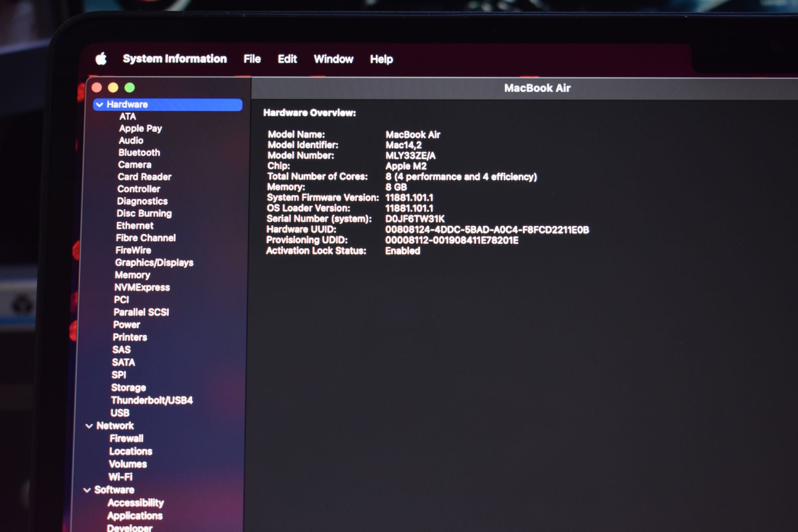Select Card Reader in the sidebar

tap(144, 177)
